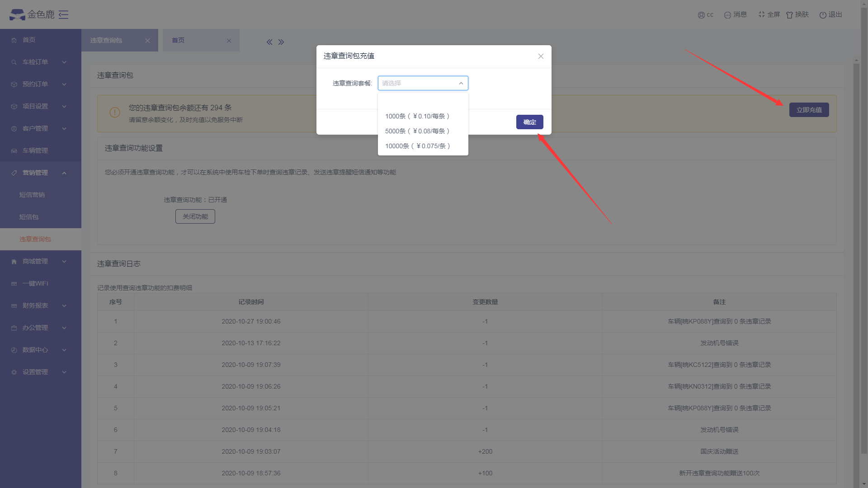Click the 立即充值 button
This screenshot has width=868, height=488.
point(809,110)
